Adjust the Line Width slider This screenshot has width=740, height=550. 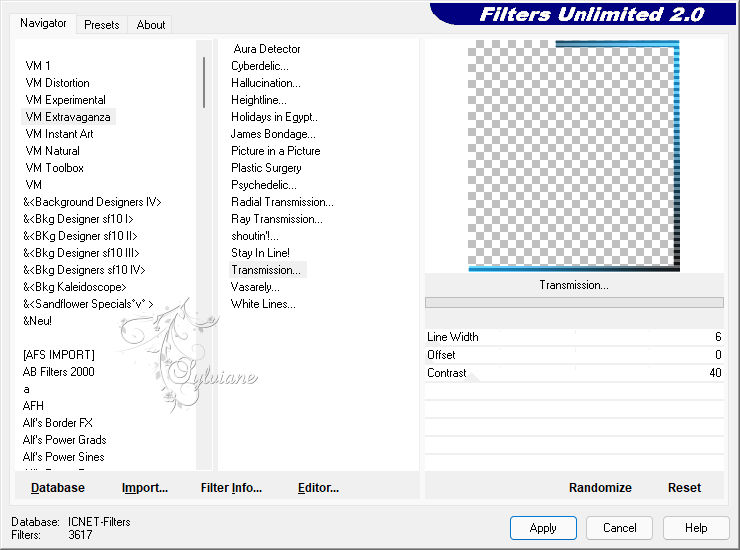click(x=574, y=337)
